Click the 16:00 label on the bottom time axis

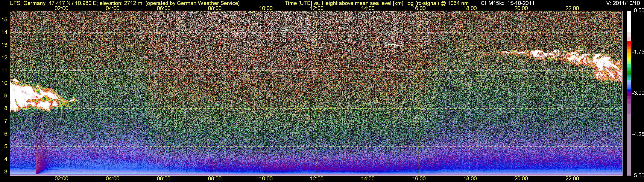[x=419, y=179]
